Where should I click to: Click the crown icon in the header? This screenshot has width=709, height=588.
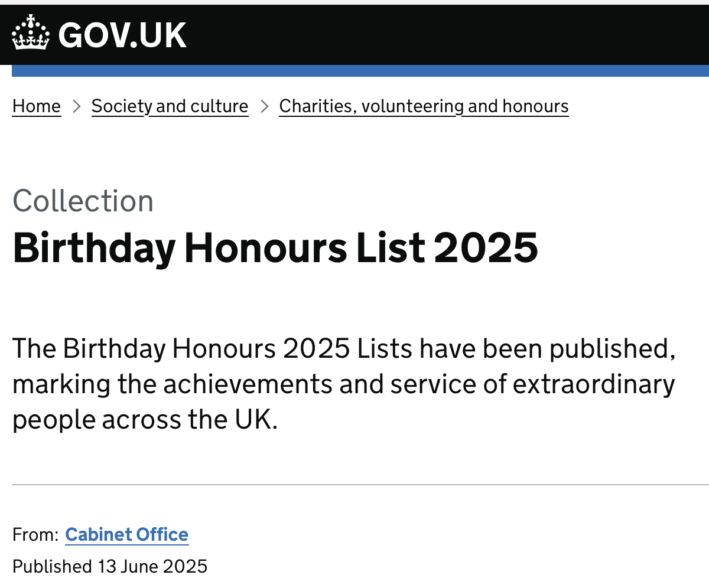pos(30,33)
